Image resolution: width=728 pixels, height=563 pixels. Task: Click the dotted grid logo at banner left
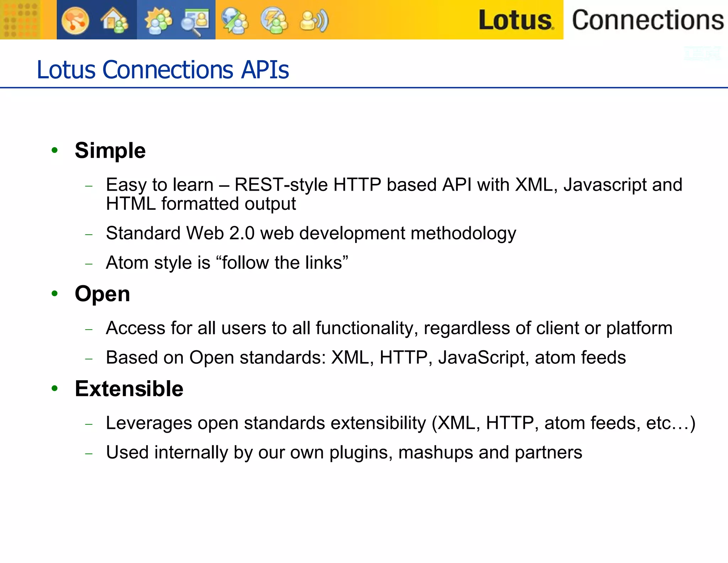pos(20,20)
